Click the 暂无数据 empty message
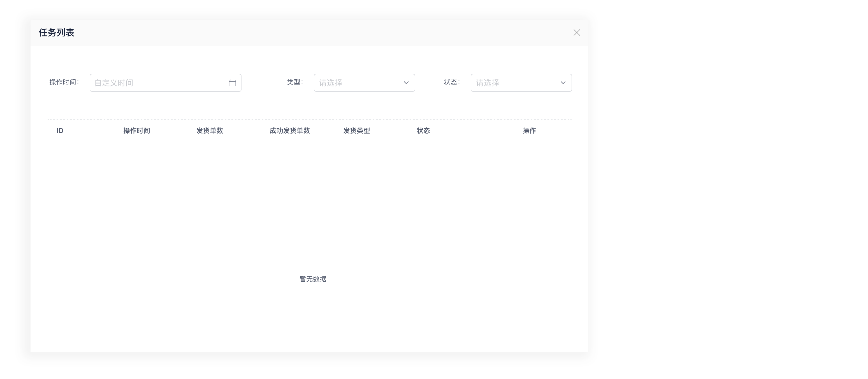 [313, 279]
